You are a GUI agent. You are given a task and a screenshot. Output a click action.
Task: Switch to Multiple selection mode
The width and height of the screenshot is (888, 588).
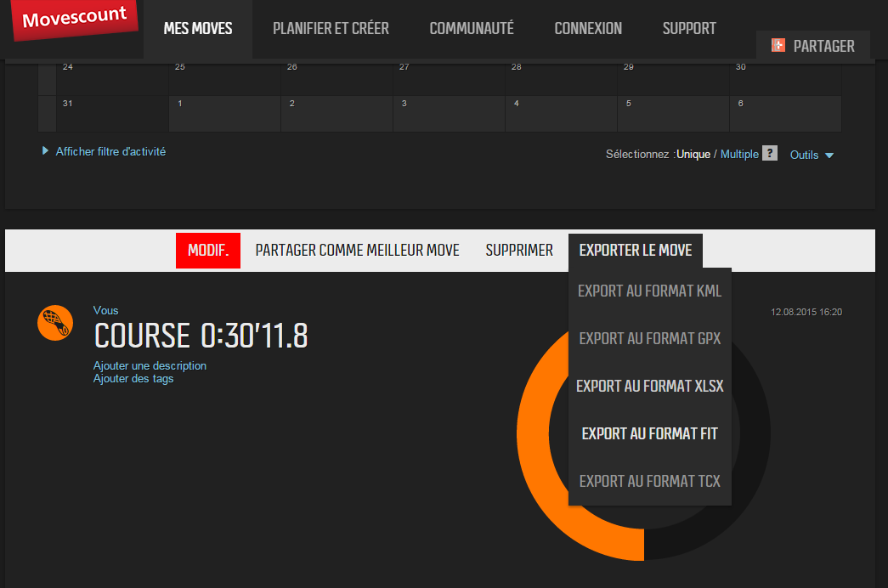click(739, 155)
